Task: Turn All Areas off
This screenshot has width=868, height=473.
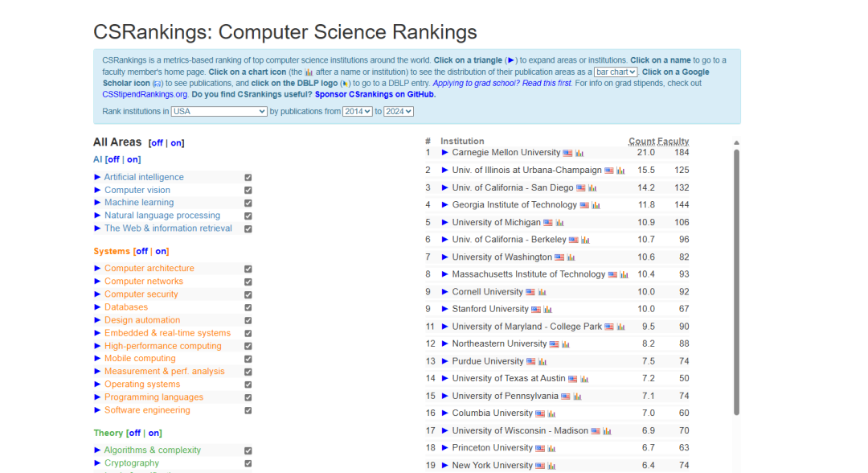Action: 158,143
